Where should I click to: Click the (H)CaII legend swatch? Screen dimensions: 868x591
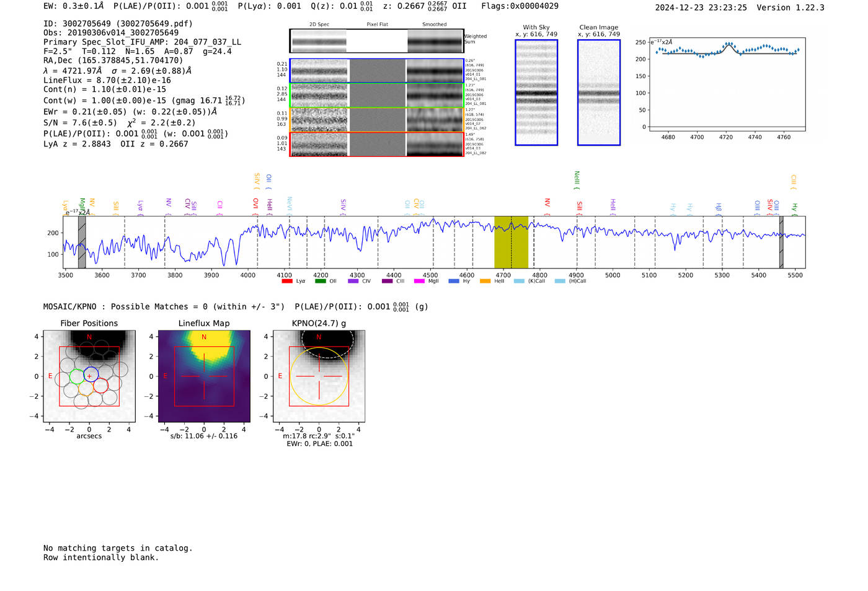coord(560,282)
